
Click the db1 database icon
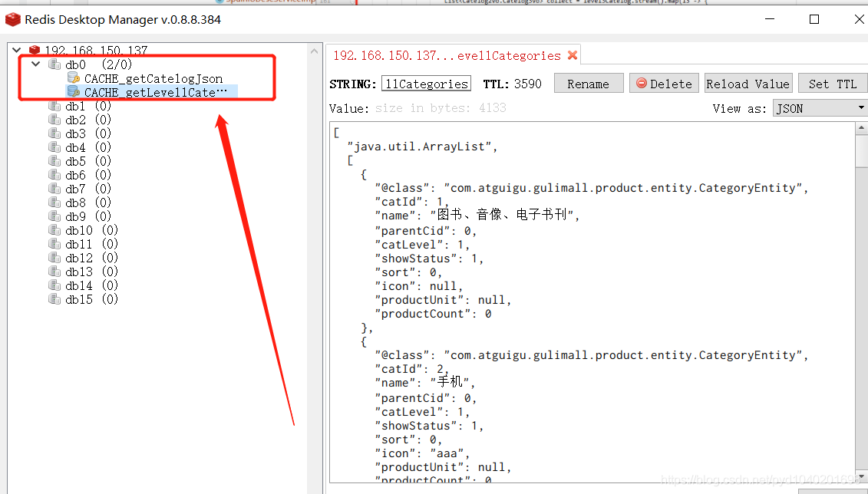(54, 106)
